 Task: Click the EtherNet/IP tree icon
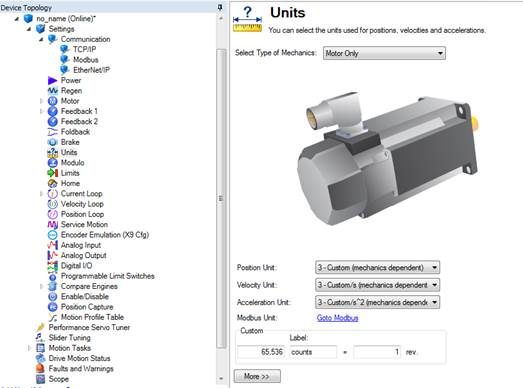click(64, 70)
